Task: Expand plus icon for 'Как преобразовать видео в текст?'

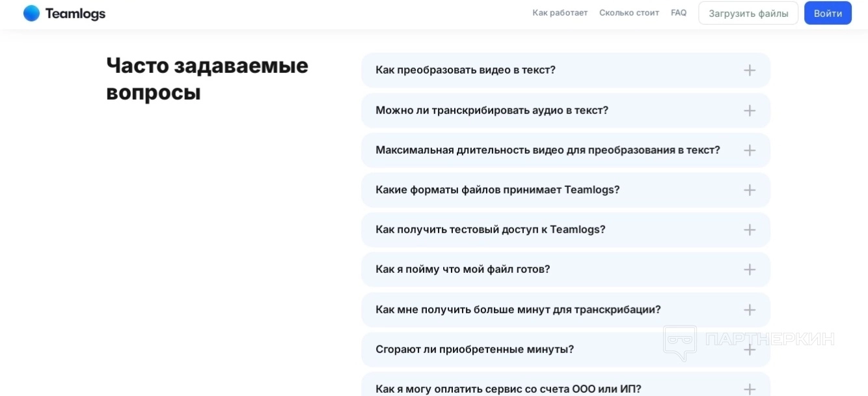Action: coord(750,70)
